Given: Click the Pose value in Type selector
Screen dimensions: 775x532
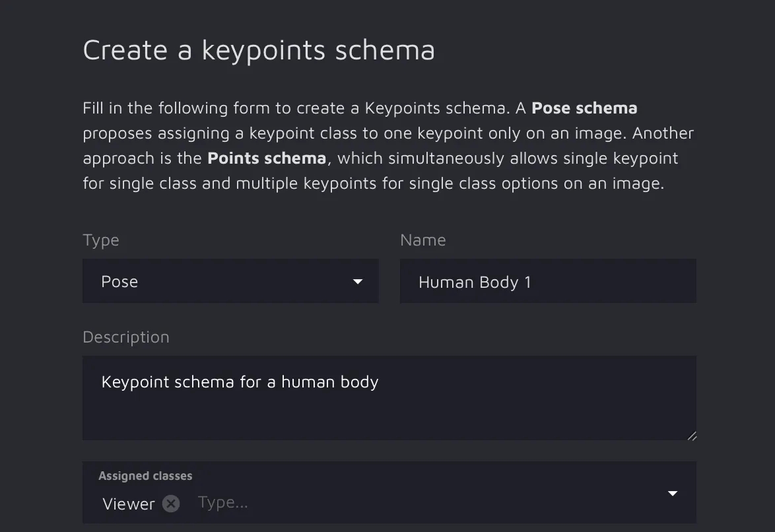Looking at the screenshot, I should (x=119, y=282).
